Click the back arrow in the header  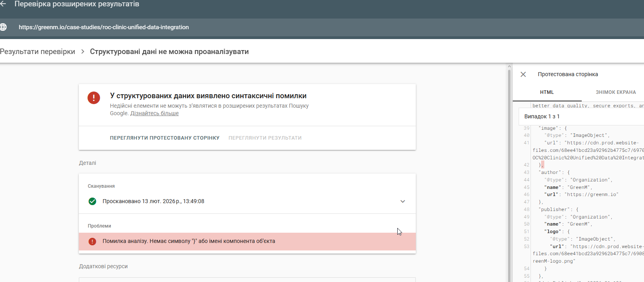pyautogui.click(x=3, y=4)
